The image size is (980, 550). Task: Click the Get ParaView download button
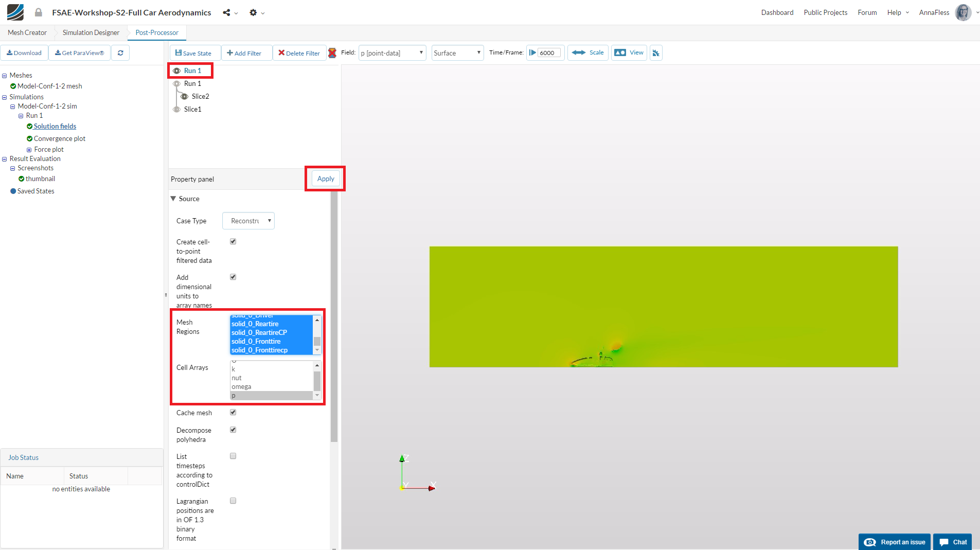coord(80,53)
